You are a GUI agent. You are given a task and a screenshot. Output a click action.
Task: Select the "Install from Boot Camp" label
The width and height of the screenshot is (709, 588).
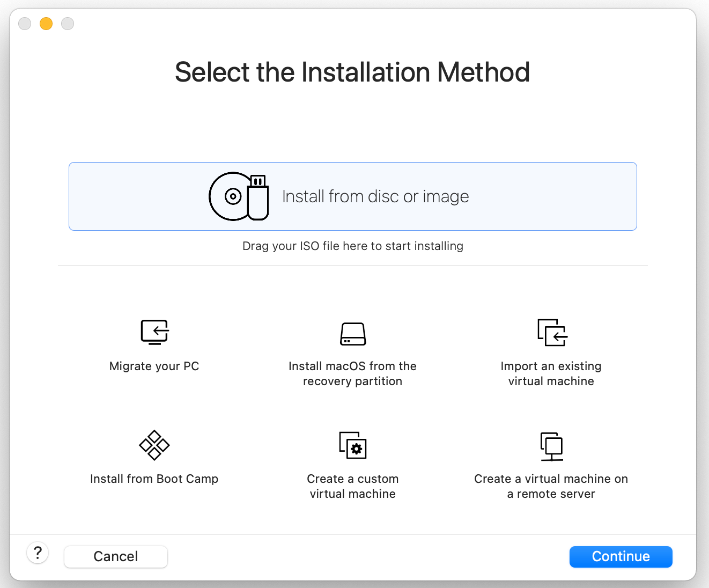click(154, 479)
